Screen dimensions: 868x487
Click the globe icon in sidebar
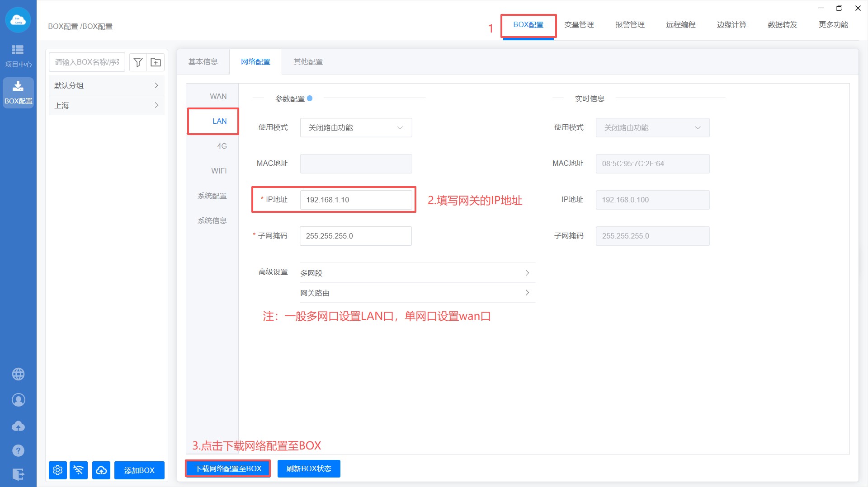pos(18,374)
